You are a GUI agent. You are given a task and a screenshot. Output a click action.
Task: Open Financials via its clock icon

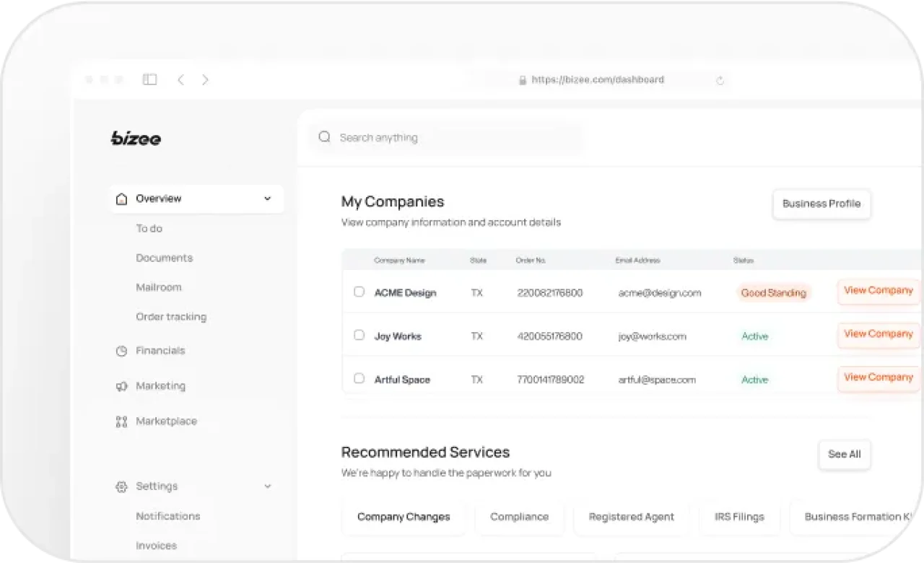[x=121, y=351]
